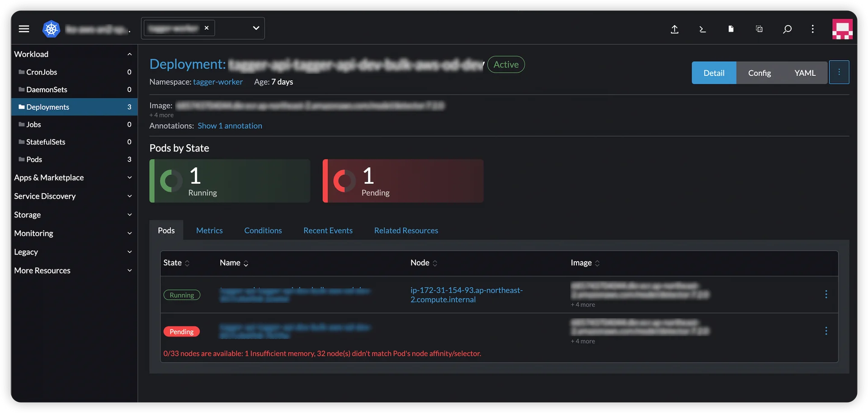Open CronJobs in the sidebar
868x413 pixels.
[x=74, y=72]
